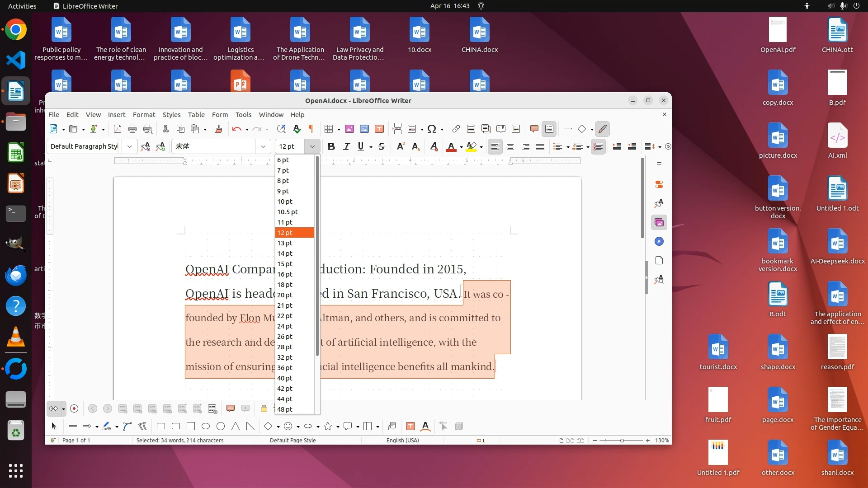Toggle Justified paragraph alignment
The height and width of the screenshot is (488, 868).
tap(540, 146)
